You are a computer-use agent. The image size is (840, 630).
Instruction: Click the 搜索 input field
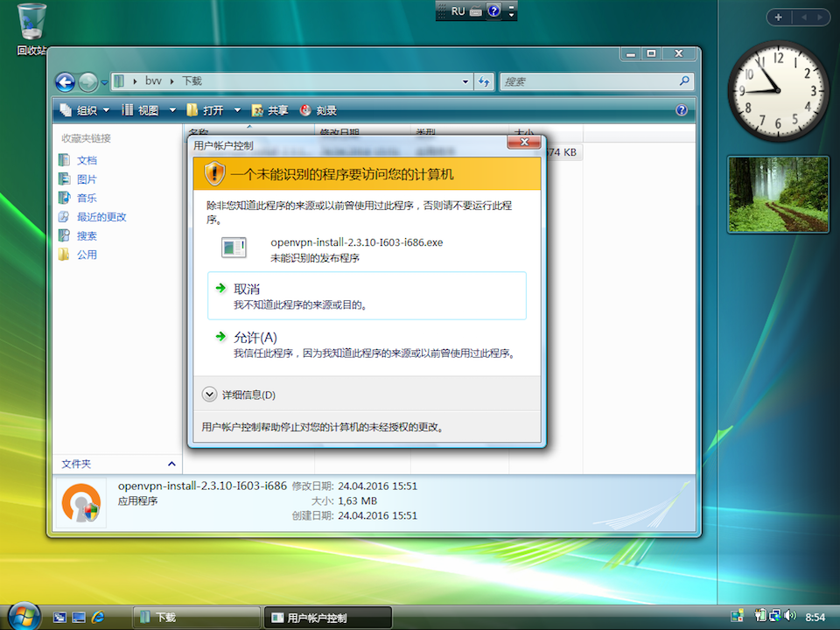coord(597,81)
